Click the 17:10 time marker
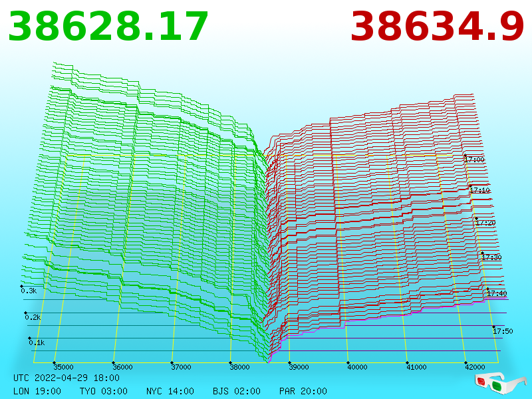532x399 pixels. click(480, 190)
